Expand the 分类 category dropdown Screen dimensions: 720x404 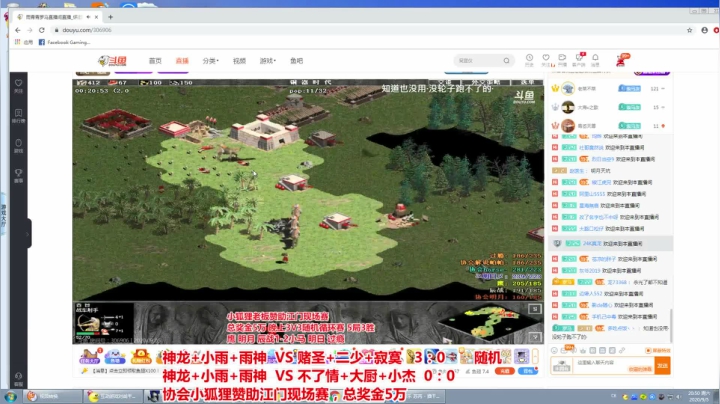pos(211,61)
